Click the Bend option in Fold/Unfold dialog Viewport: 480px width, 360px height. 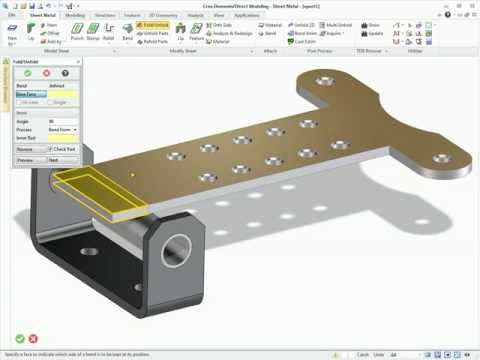[x=22, y=86]
